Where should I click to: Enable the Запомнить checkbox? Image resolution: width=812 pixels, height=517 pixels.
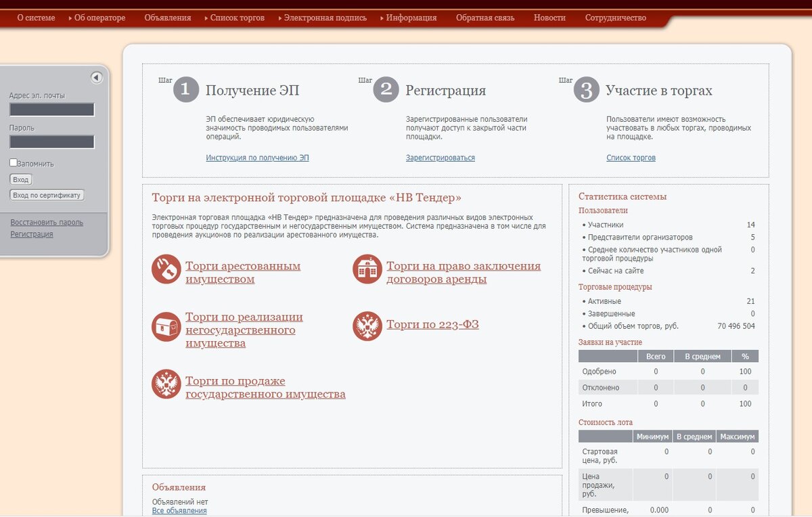click(14, 163)
